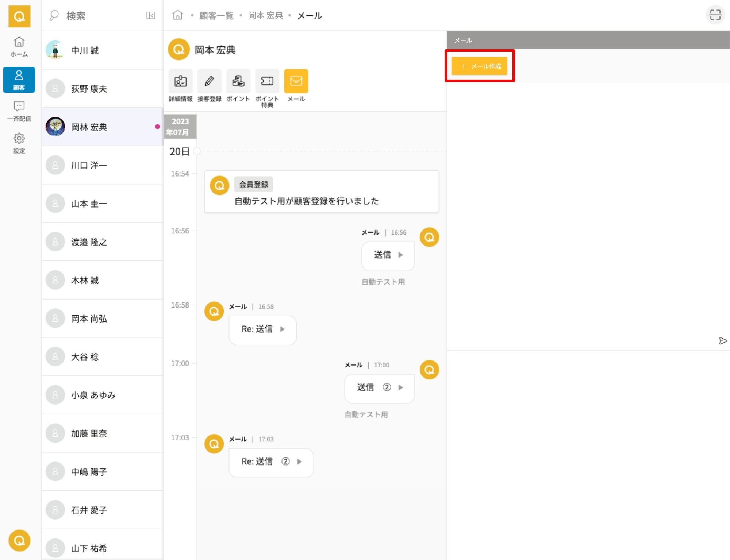Select the メール envelope icon
This screenshot has width=730, height=560.
pos(296,81)
